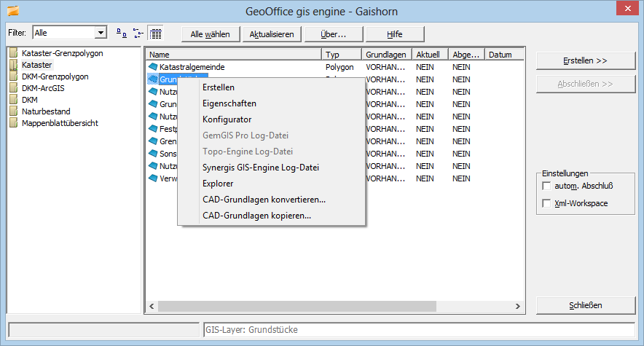This screenshot has width=644, height=346.
Task: Open the Über... button
Action: [334, 34]
